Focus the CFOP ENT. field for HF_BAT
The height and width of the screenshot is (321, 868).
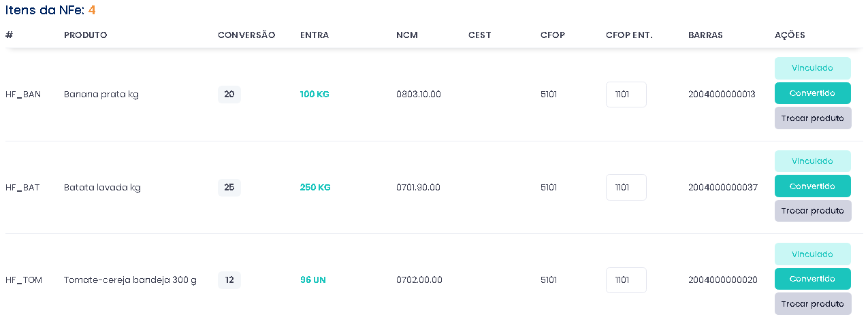click(x=626, y=187)
